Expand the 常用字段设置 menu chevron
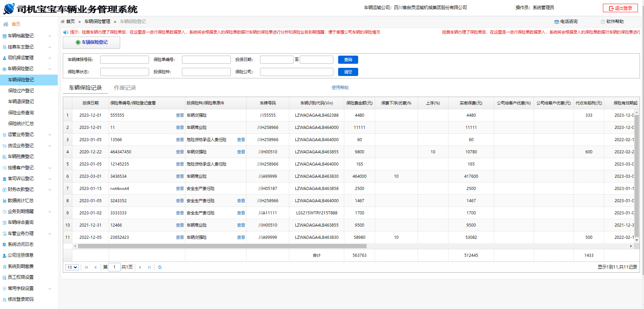The image size is (644, 309). click(50, 289)
